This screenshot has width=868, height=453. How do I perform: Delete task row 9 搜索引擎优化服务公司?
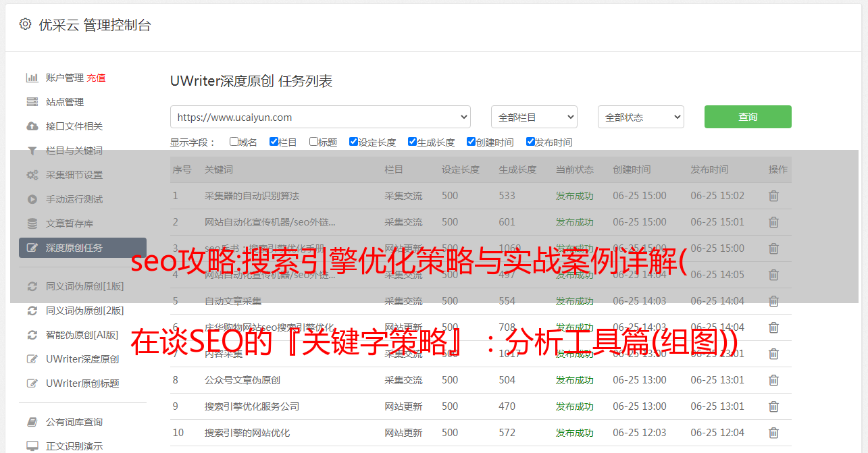(x=773, y=406)
